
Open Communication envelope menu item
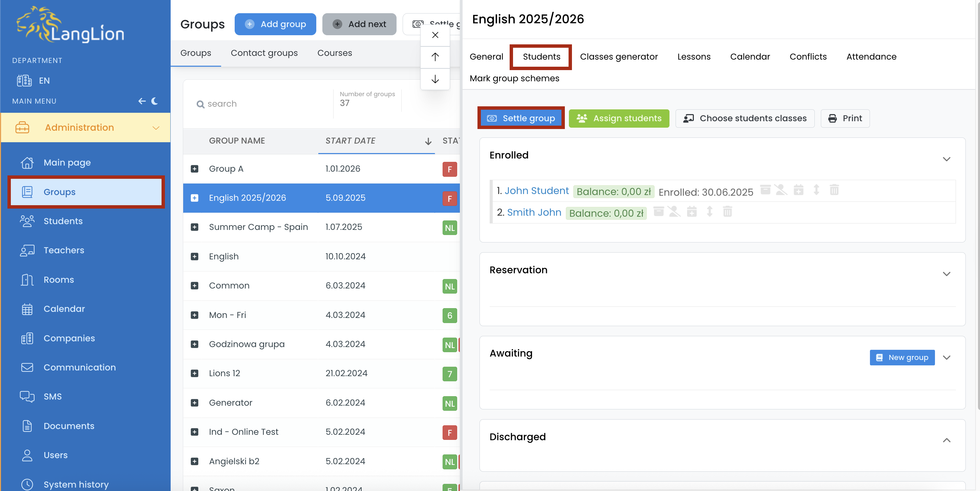click(x=79, y=367)
